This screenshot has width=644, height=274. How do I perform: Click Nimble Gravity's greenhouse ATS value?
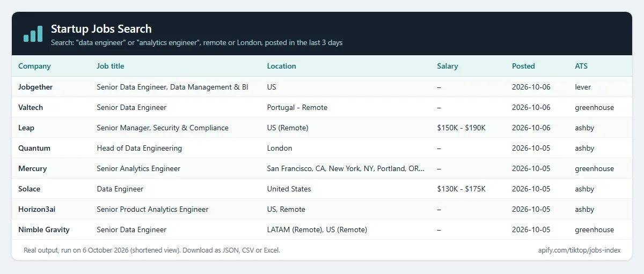[594, 229]
